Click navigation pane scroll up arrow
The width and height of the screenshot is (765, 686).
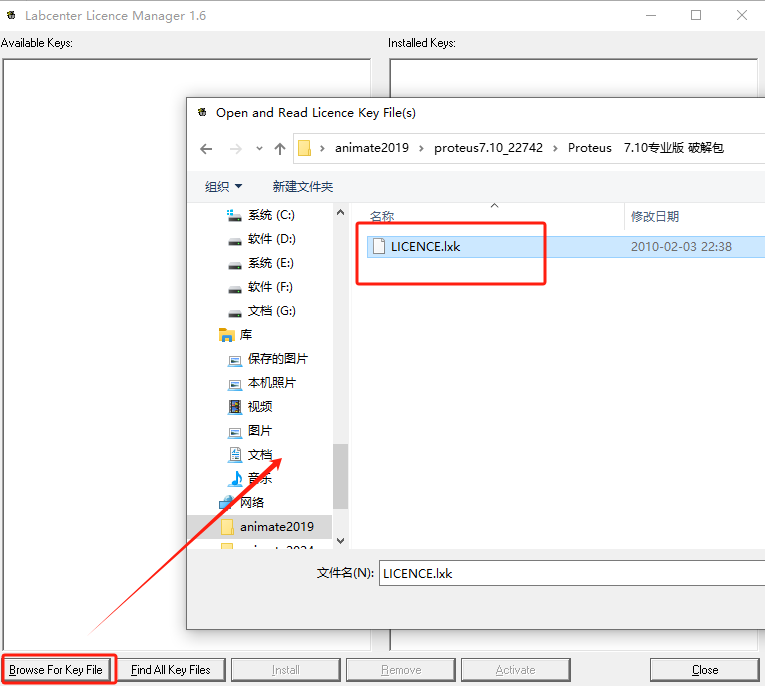(341, 212)
